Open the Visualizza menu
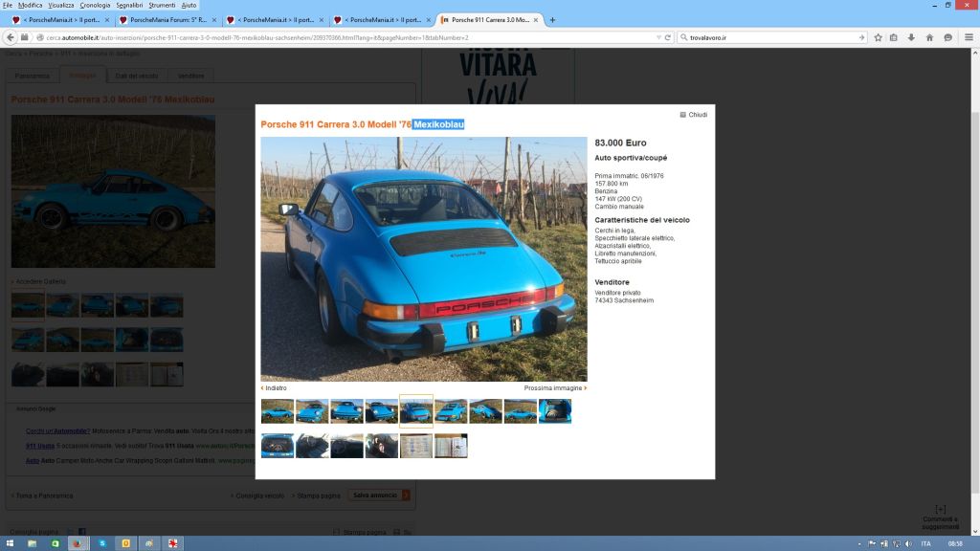Screen dimensions: 980x551 (60, 5)
